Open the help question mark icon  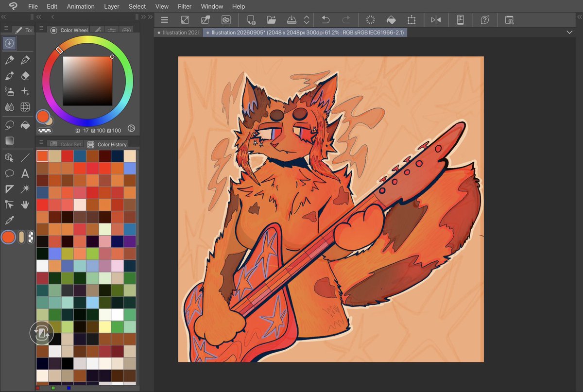point(484,20)
